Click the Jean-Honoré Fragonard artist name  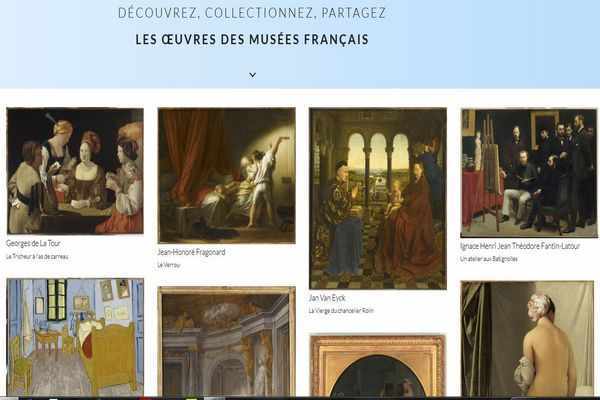click(191, 252)
